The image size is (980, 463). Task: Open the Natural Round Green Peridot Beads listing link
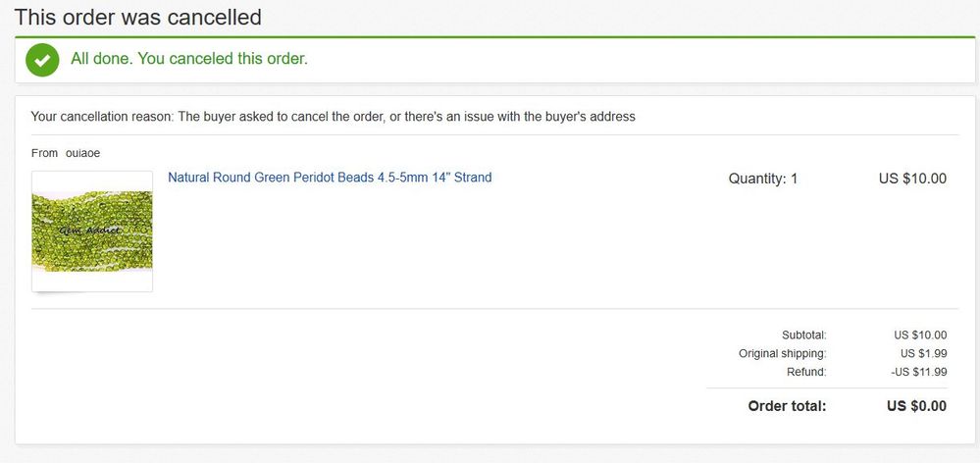click(330, 178)
